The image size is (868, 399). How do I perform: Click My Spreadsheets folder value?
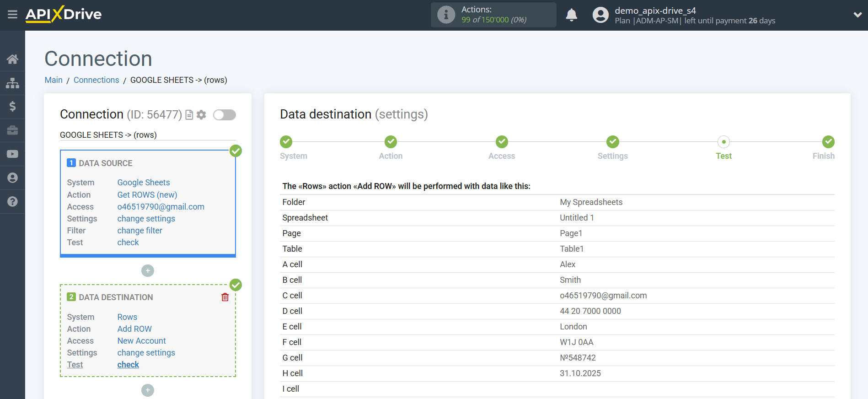[x=591, y=202]
